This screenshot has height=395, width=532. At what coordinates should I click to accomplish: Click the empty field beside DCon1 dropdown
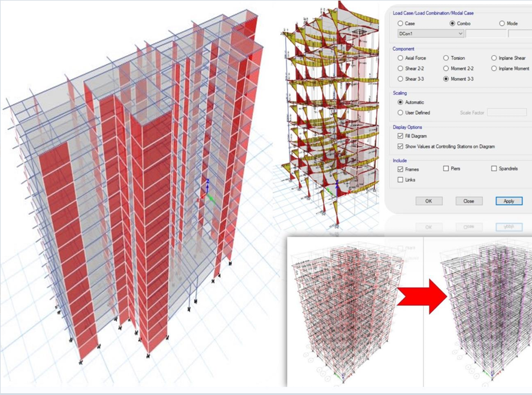[486, 34]
